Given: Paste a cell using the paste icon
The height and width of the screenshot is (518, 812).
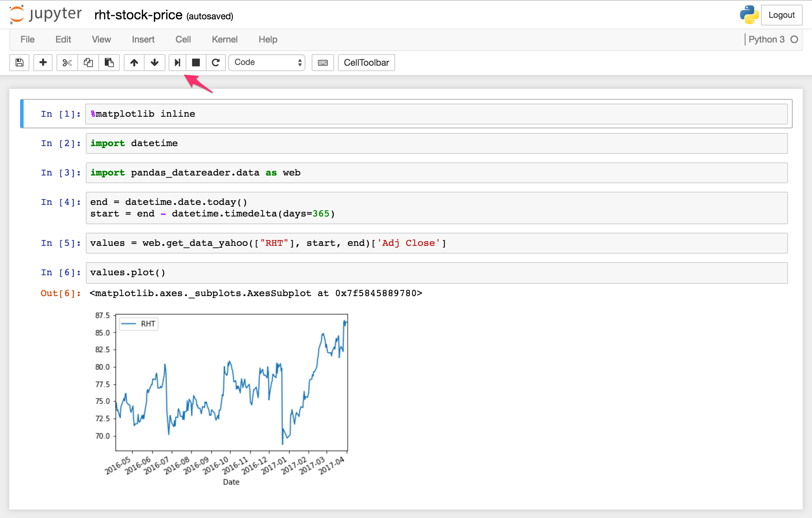Looking at the screenshot, I should 109,63.
